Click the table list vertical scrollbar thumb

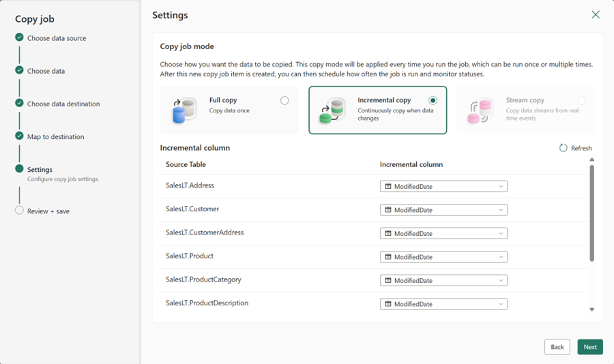pyautogui.click(x=591, y=213)
